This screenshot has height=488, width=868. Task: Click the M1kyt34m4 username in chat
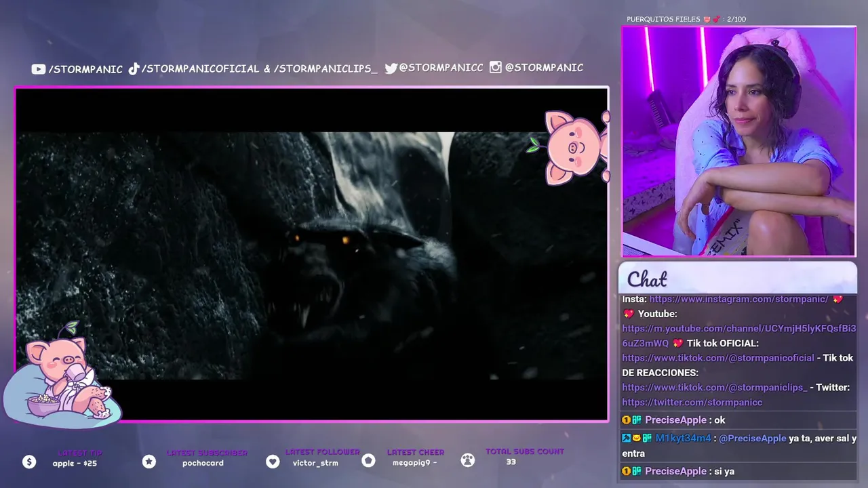683,439
